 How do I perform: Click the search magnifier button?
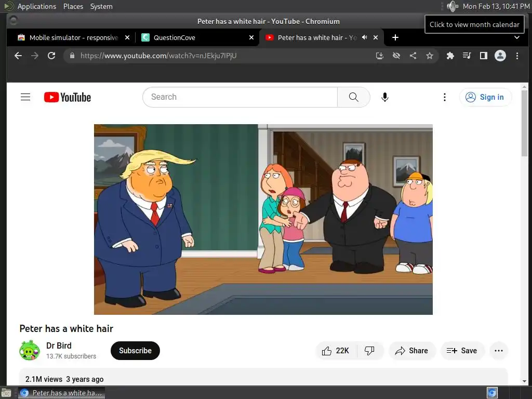pyautogui.click(x=353, y=97)
